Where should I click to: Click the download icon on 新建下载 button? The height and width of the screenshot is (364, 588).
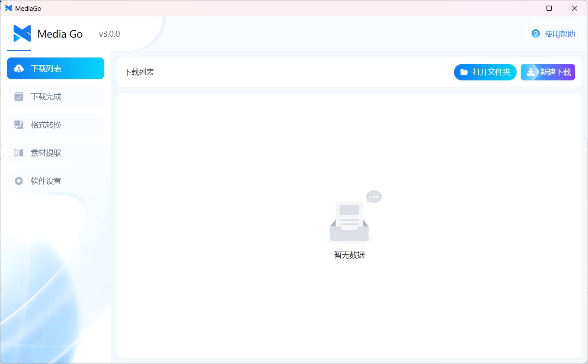point(530,72)
